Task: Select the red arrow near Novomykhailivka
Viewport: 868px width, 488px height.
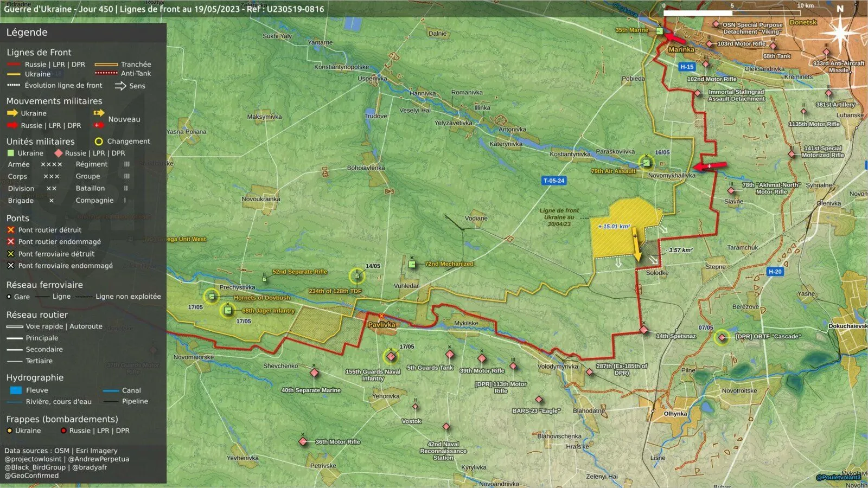Action: (x=710, y=166)
